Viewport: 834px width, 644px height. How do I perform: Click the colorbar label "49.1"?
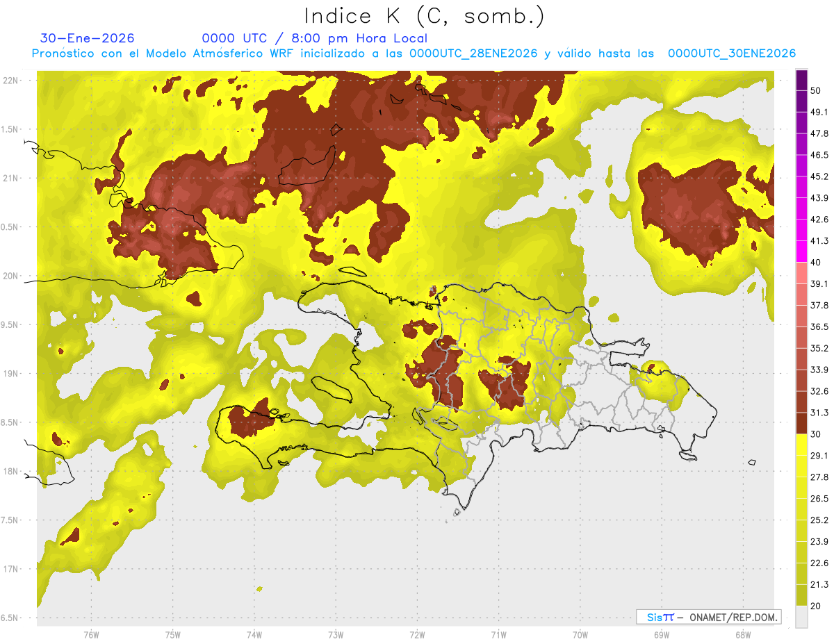pos(819,113)
